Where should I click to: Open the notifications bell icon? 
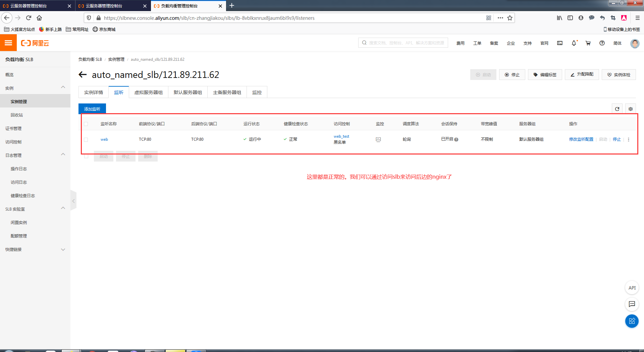coord(574,43)
